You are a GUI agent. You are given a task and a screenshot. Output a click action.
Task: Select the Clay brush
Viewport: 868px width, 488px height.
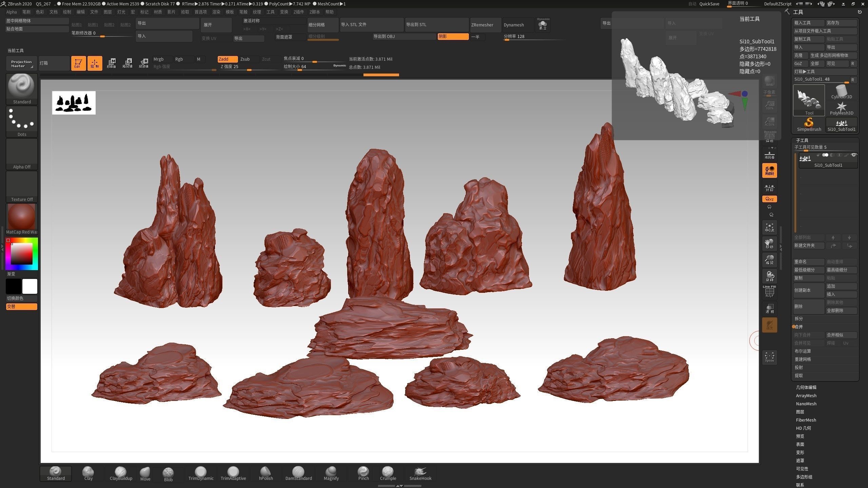[88, 473]
